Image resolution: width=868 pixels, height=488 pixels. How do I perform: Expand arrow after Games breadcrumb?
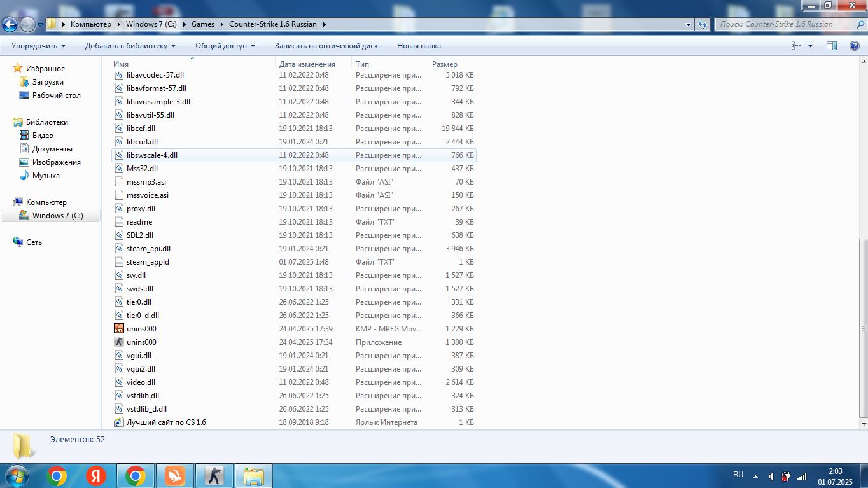[222, 24]
